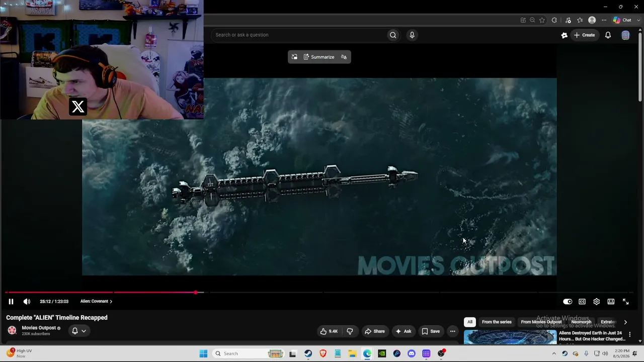Open the recommended Aliens Destroyed Earth thumbnail
This screenshot has height=362, width=644.
click(x=510, y=337)
